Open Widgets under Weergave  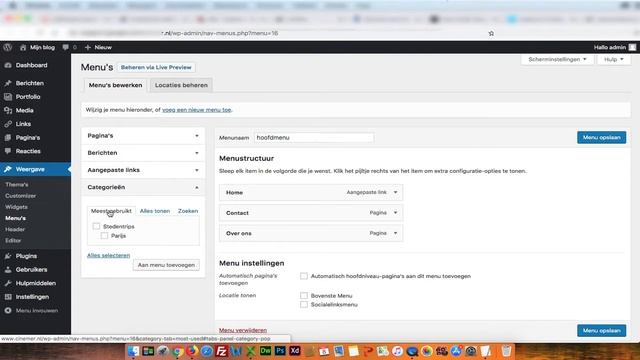click(x=16, y=207)
